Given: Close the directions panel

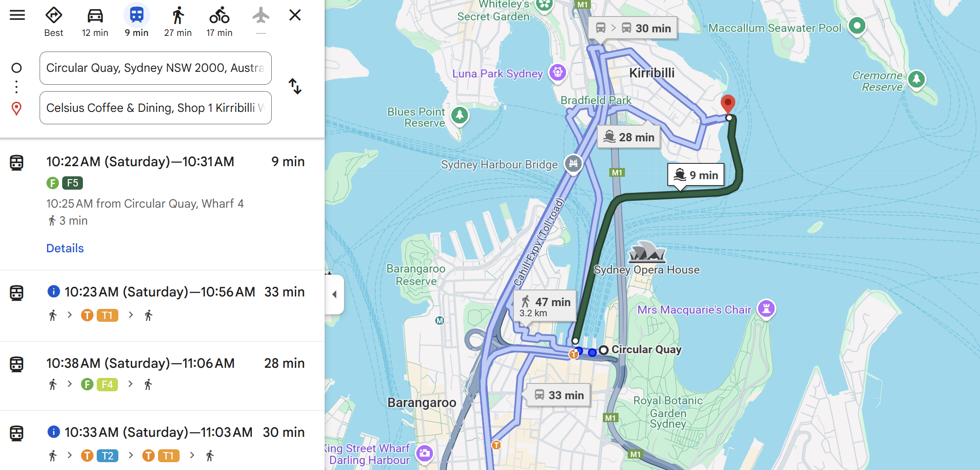Looking at the screenshot, I should click(x=295, y=15).
